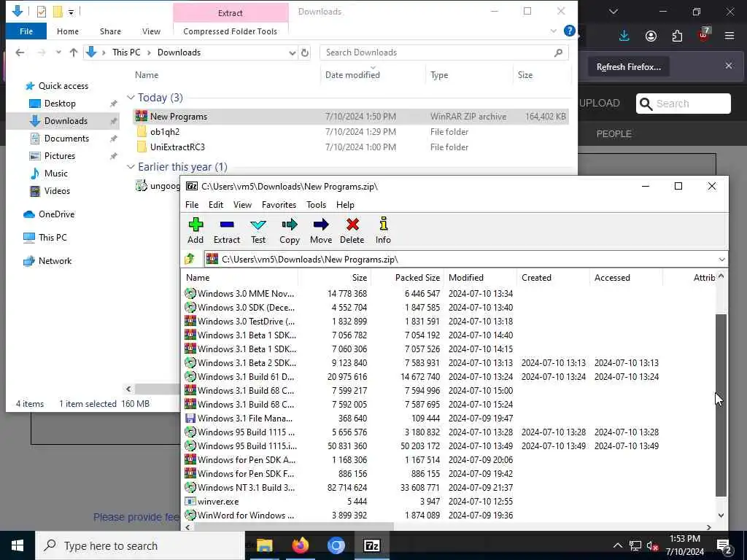The width and height of the screenshot is (747, 560).
Task: Click the Add button in 7-Zip toolbar
Action: (x=196, y=230)
